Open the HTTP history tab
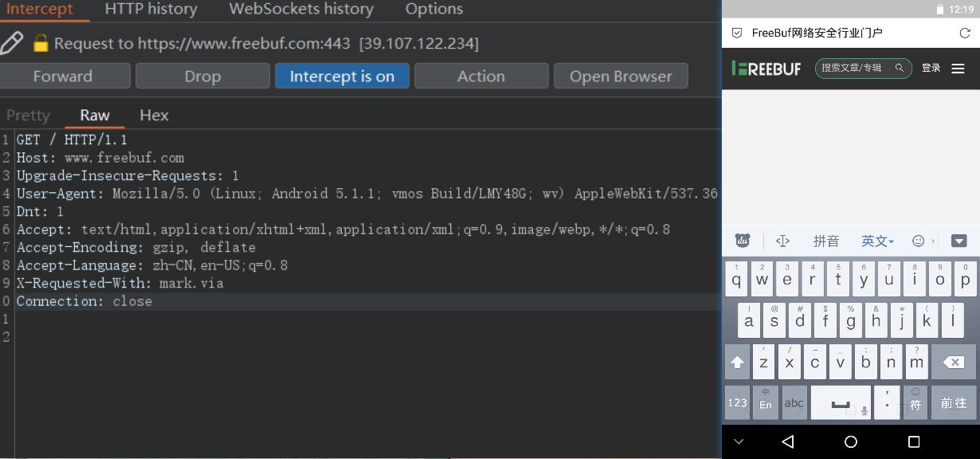Image resolution: width=980 pixels, height=459 pixels. click(x=151, y=10)
